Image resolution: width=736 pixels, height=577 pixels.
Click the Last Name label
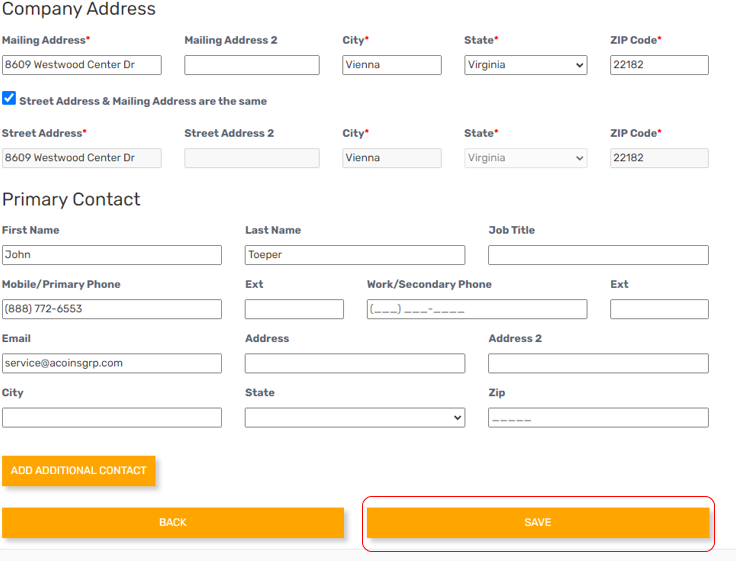pyautogui.click(x=273, y=230)
